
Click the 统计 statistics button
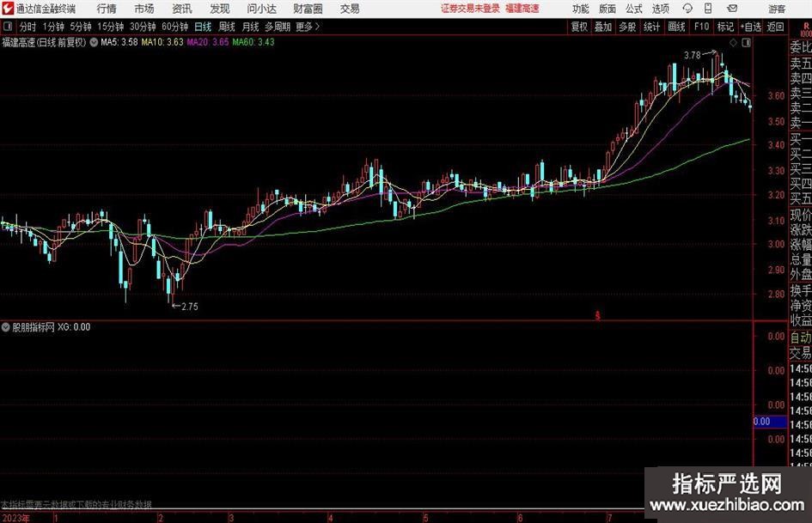pyautogui.click(x=652, y=27)
